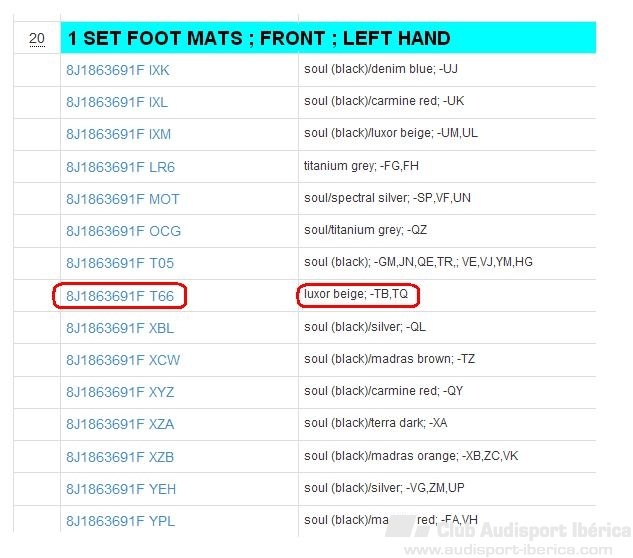Click the item number 20 reference

37,38
